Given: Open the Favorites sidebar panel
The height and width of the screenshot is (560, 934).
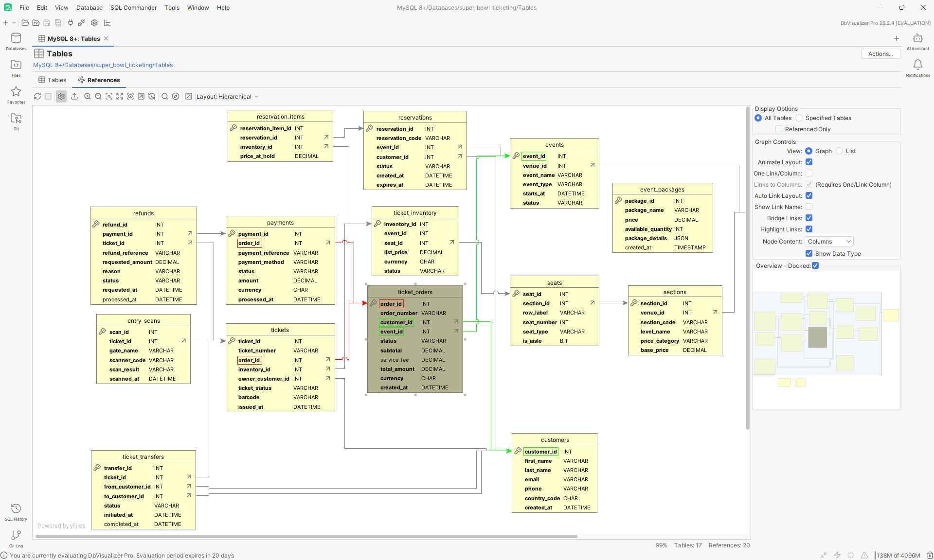Looking at the screenshot, I should pyautogui.click(x=16, y=95).
